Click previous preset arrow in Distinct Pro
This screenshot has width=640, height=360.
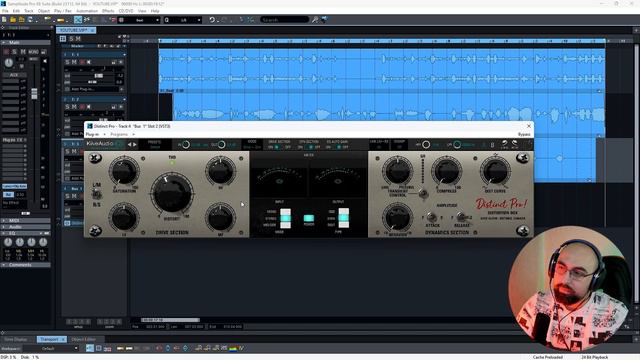[x=130, y=144]
